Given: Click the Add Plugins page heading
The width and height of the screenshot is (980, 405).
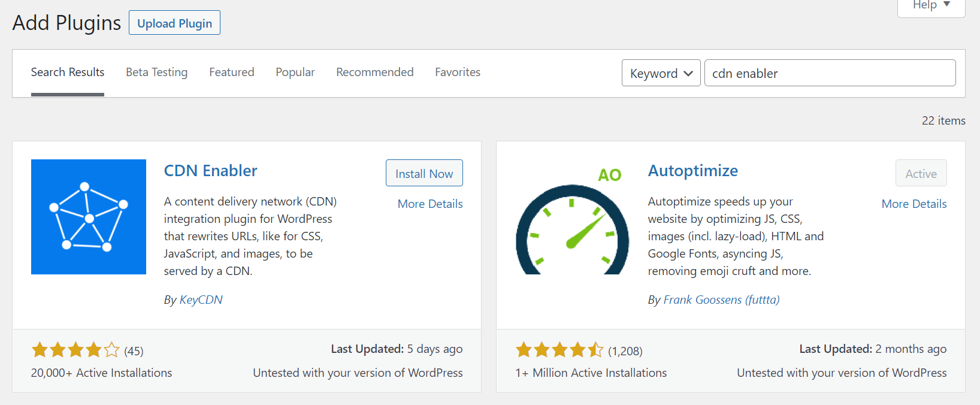Looking at the screenshot, I should coord(66,23).
